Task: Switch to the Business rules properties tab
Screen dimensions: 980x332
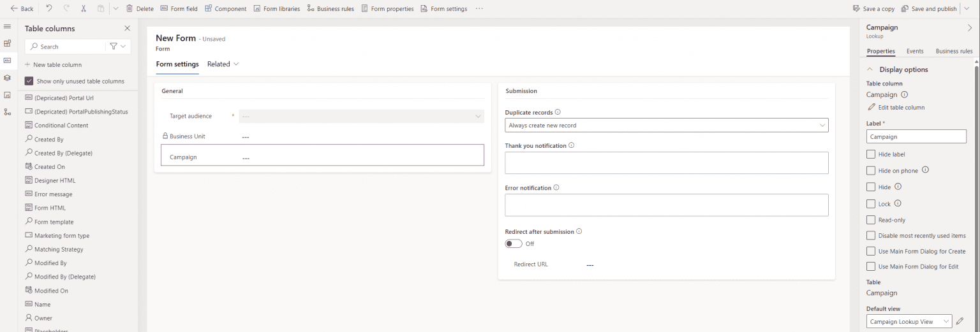Action: point(954,51)
